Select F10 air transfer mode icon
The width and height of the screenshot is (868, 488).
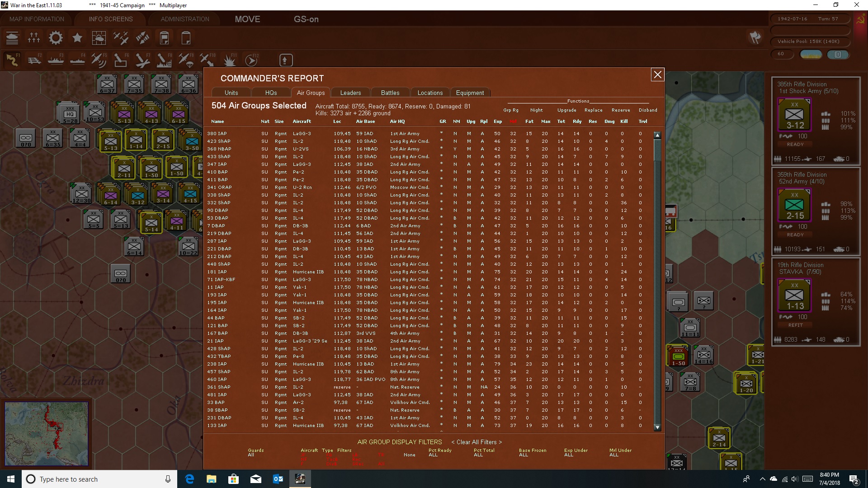pyautogui.click(x=208, y=60)
